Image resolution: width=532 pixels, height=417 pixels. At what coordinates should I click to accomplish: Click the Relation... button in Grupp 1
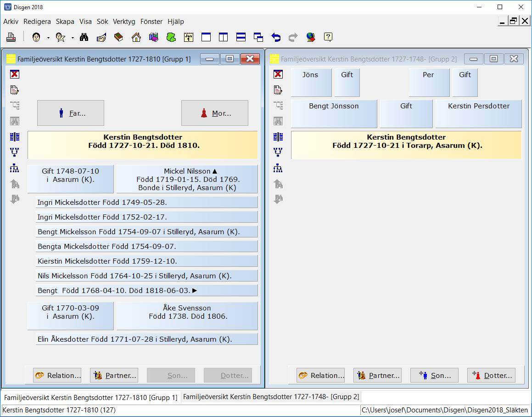point(57,375)
